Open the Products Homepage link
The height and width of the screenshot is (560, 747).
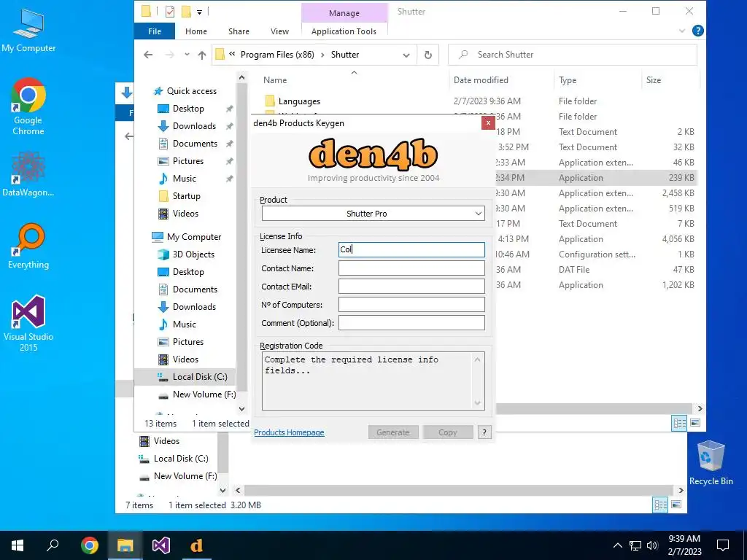coord(289,432)
